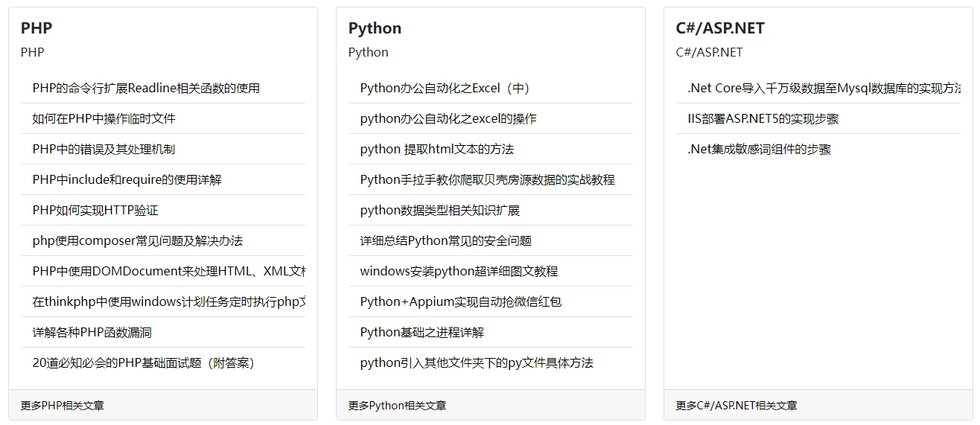Open article on PHP Readline extension functions
The width and height of the screenshot is (980, 425).
[x=146, y=88]
